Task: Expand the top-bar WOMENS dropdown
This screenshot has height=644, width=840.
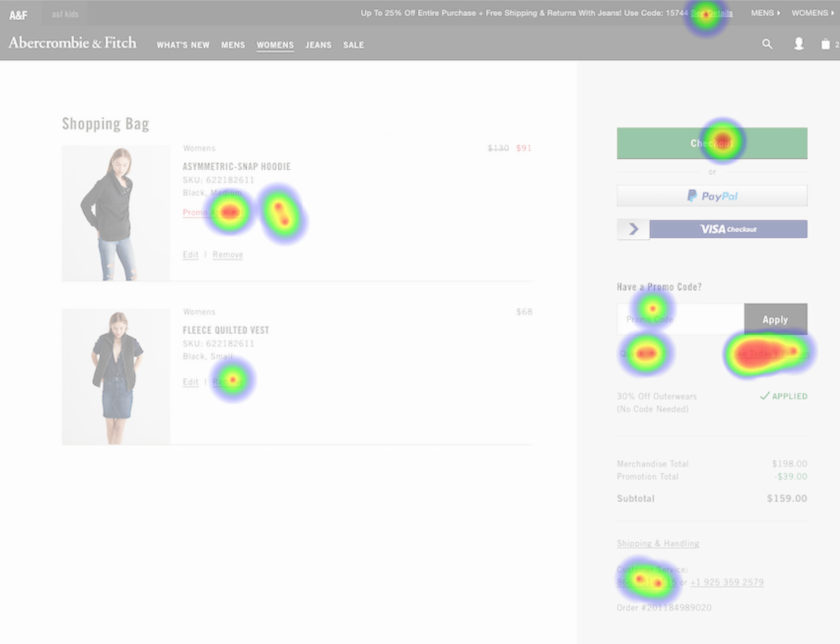Action: pyautogui.click(x=813, y=13)
